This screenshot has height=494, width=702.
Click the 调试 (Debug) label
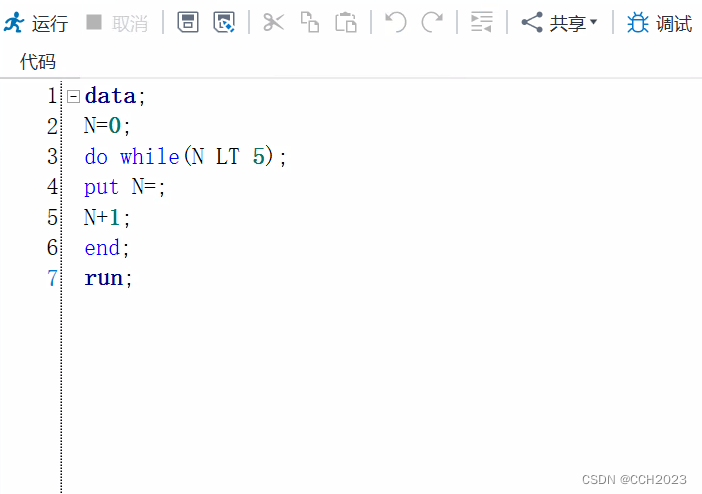[674, 23]
